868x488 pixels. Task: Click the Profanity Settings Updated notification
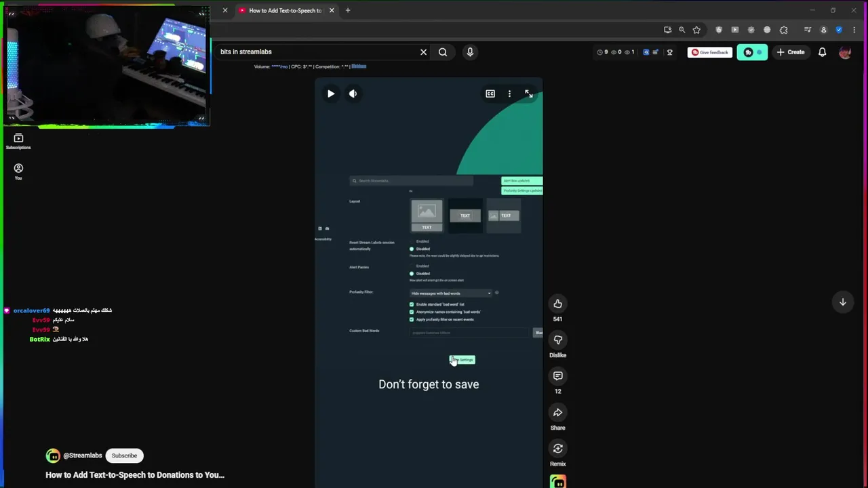tap(522, 190)
